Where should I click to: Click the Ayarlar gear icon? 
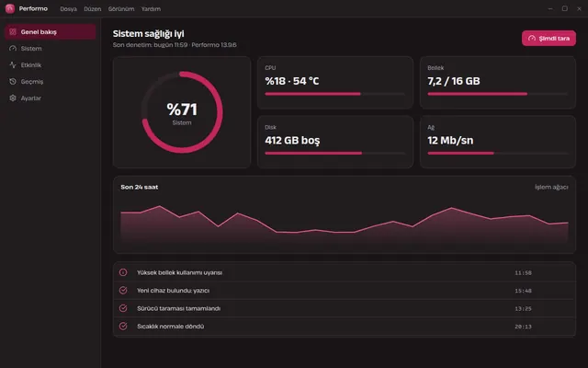(13, 98)
